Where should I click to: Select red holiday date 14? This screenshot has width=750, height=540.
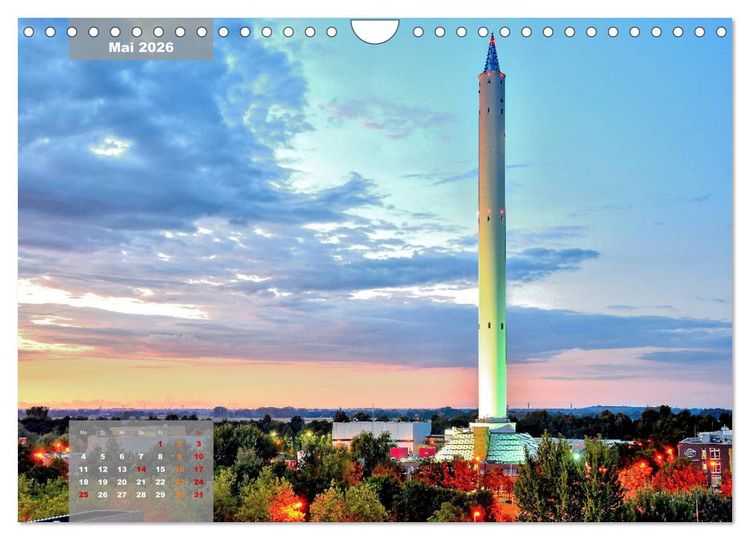click(x=141, y=470)
